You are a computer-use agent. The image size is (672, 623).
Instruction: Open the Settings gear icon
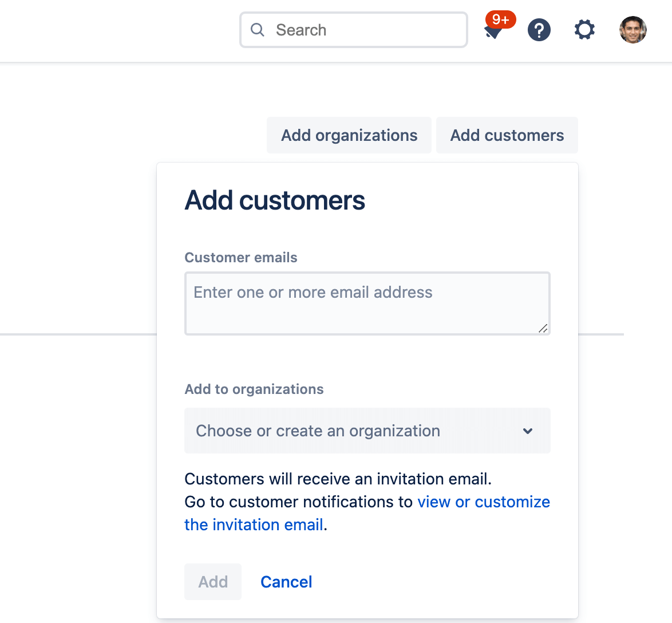pos(584,30)
